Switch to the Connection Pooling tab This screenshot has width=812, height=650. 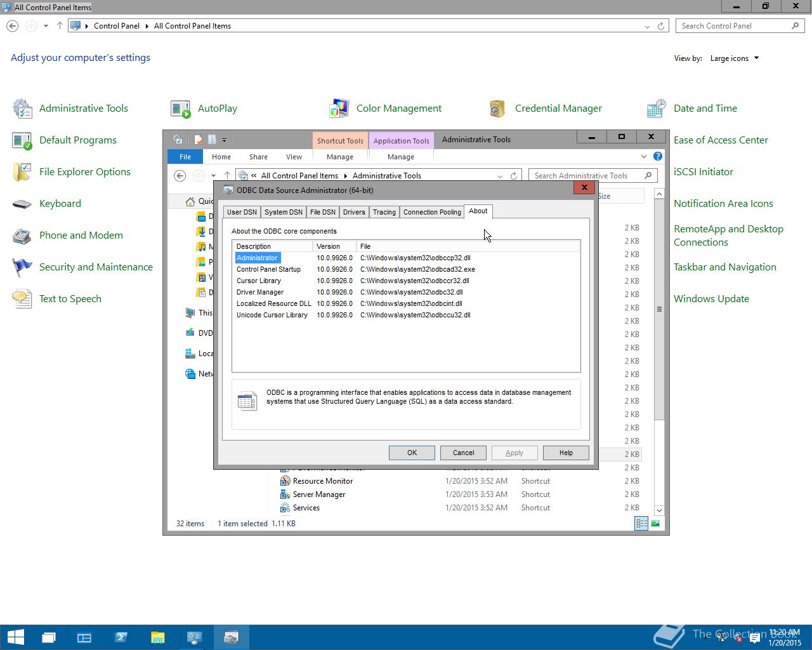[x=433, y=212]
